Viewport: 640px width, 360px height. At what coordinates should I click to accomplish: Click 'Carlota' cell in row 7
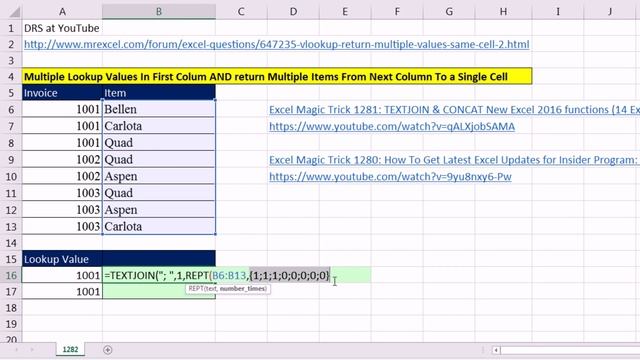click(x=159, y=126)
